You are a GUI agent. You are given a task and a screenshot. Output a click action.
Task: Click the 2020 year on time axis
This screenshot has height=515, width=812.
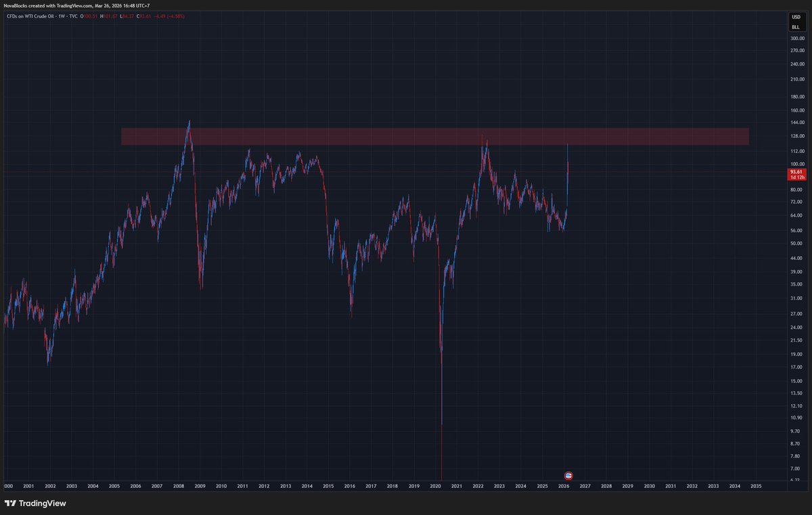(435, 486)
